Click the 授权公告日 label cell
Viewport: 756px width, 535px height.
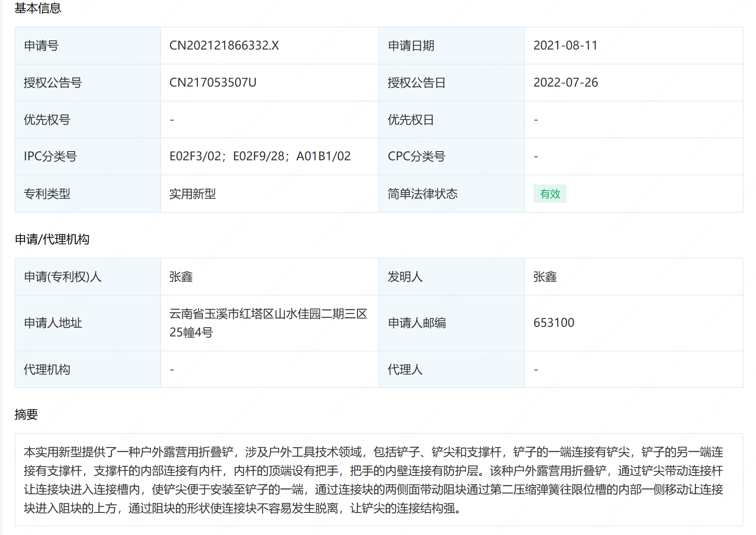(x=452, y=83)
